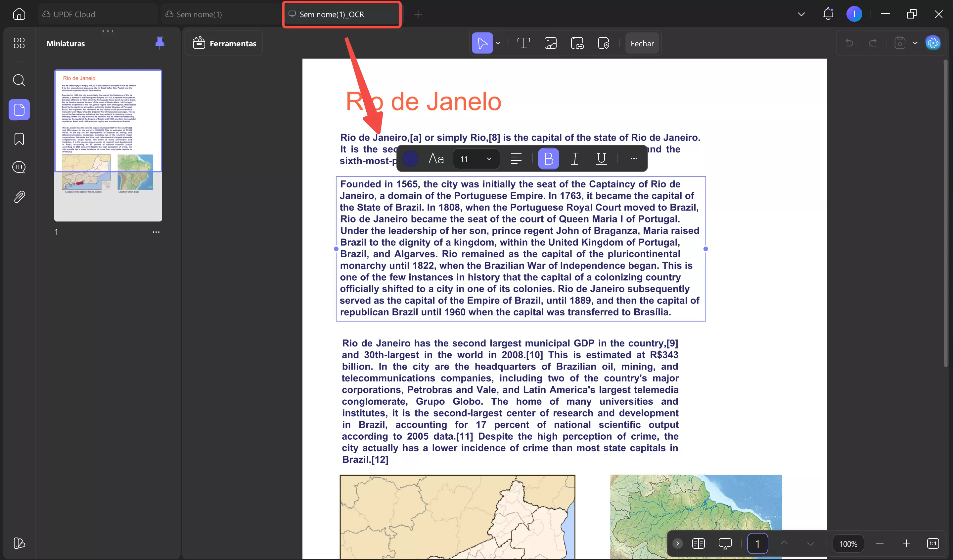Launch the UPDF AI assistant icon
The width and height of the screenshot is (953, 560).
coord(933,43)
